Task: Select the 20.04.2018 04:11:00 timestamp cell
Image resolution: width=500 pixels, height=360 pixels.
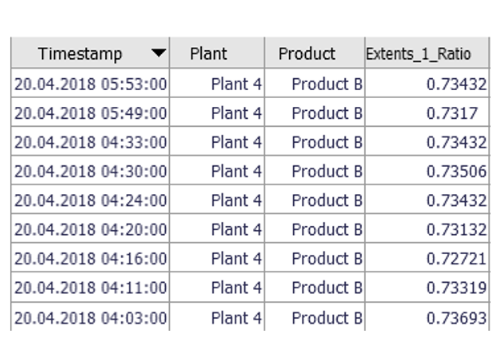Action: pos(90,287)
